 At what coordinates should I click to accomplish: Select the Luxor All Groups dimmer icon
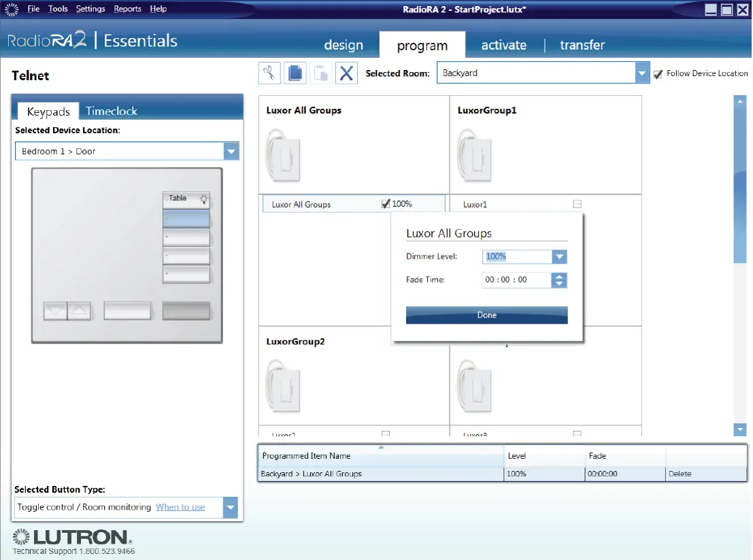click(284, 155)
